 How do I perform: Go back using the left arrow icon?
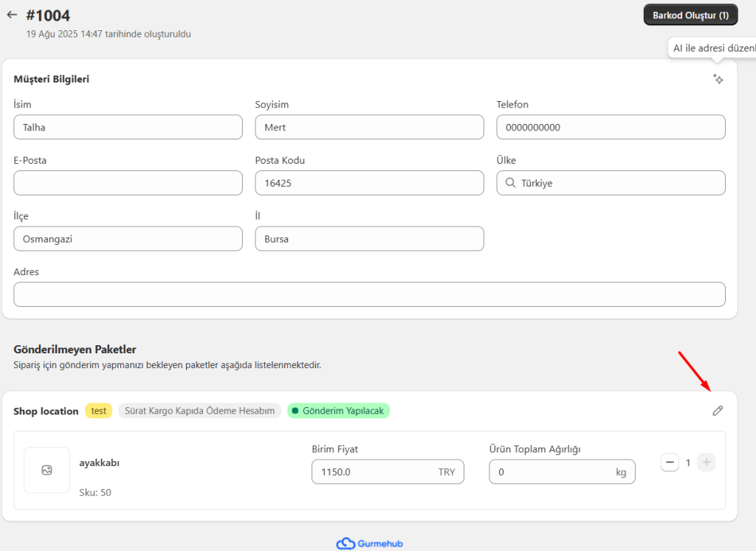pyautogui.click(x=12, y=15)
